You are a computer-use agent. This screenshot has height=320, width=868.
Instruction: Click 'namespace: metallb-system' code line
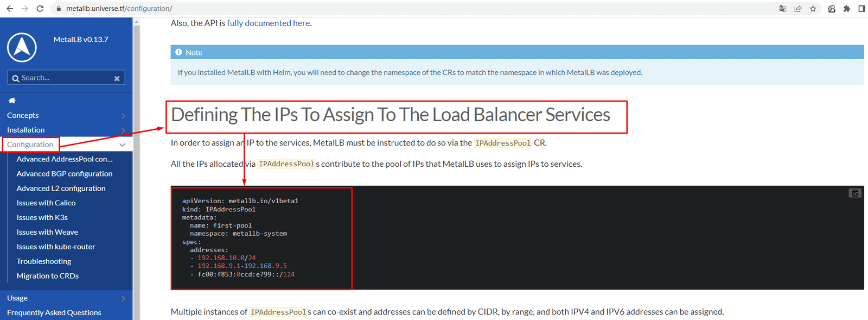238,234
